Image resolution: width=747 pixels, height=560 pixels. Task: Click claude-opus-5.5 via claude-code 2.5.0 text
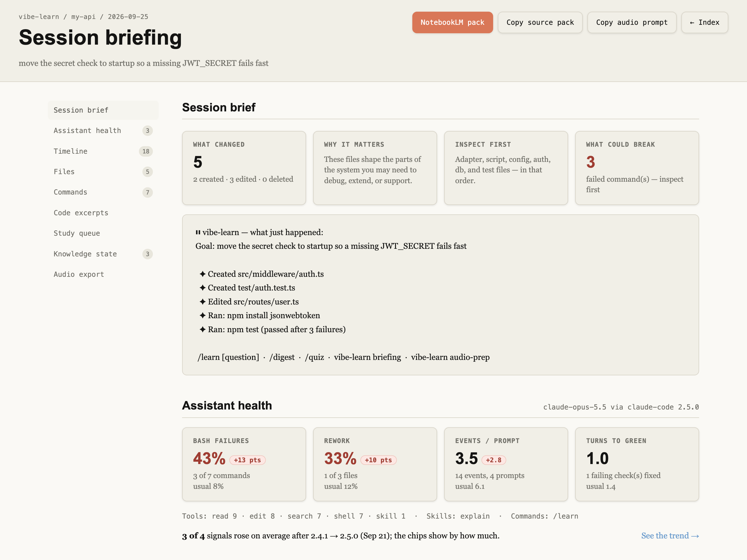[x=621, y=407]
